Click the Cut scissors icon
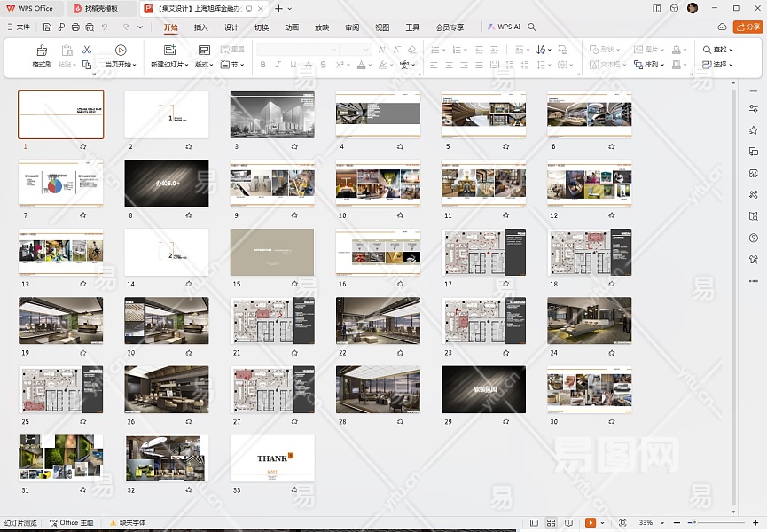 pyautogui.click(x=87, y=50)
